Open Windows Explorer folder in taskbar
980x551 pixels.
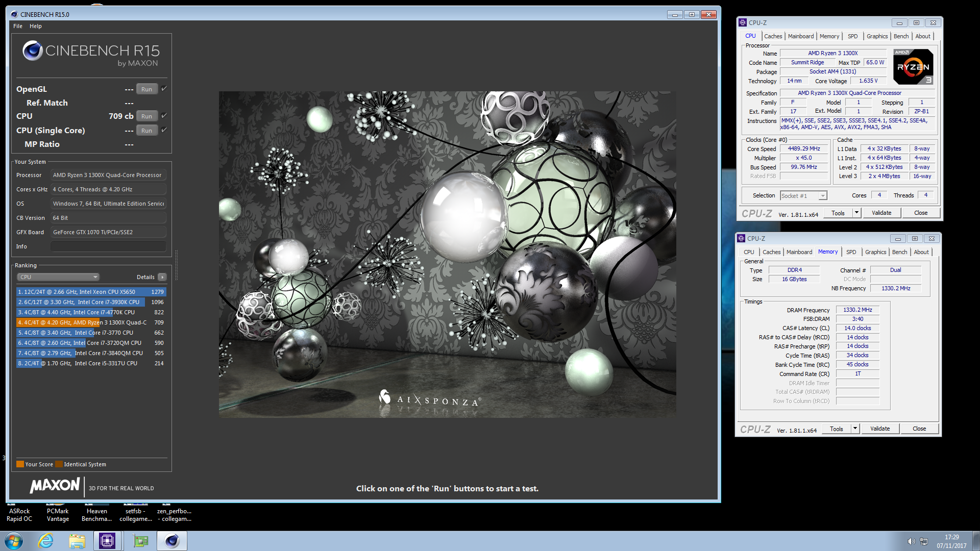[77, 541]
